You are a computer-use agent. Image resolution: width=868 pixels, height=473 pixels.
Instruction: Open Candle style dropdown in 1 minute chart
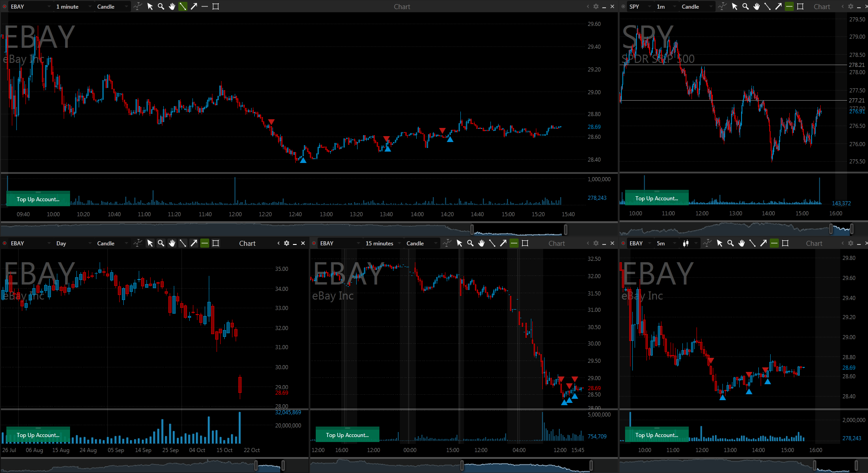click(x=112, y=6)
